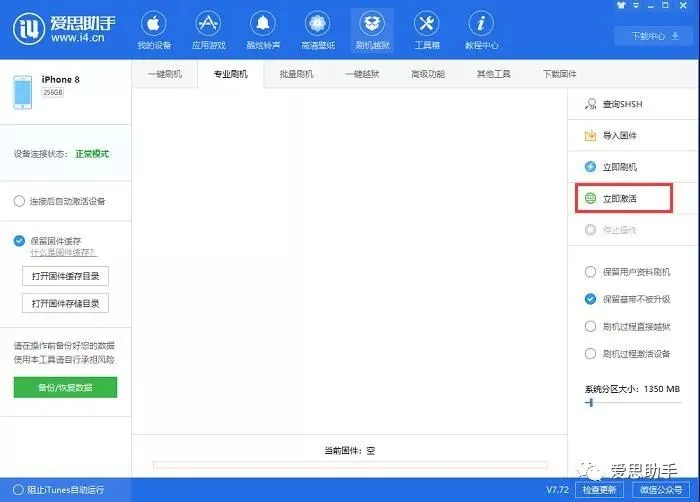
Task: Click the 立即激活 globe icon
Action: pos(590,198)
